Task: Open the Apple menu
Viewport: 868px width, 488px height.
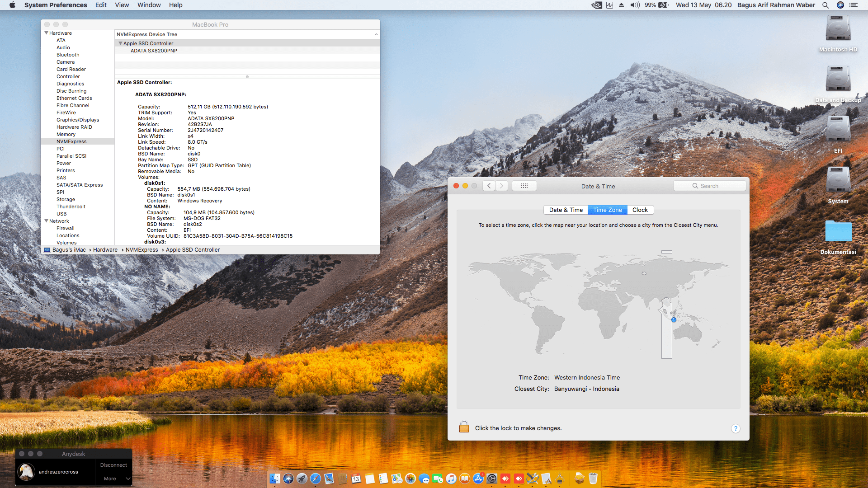Action: 12,5
